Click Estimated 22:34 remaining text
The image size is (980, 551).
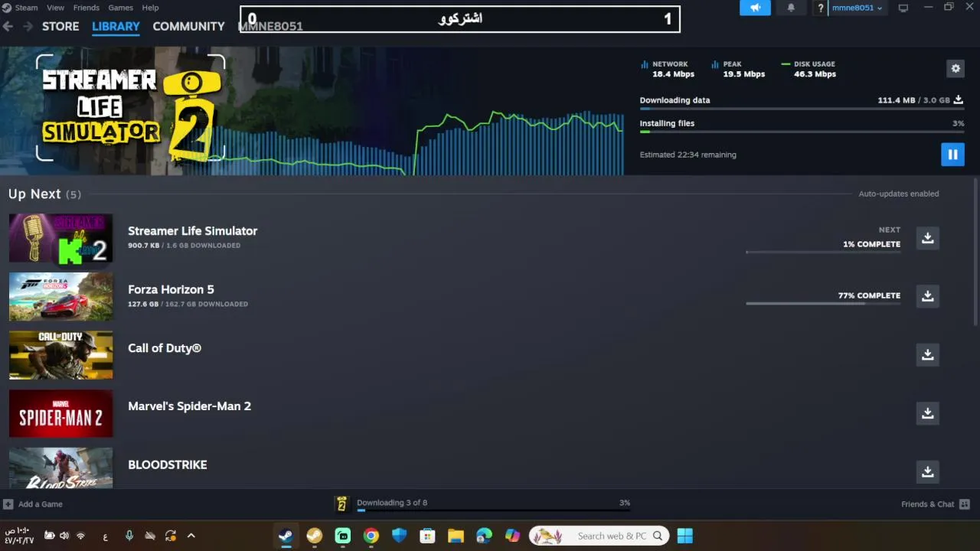pos(688,155)
